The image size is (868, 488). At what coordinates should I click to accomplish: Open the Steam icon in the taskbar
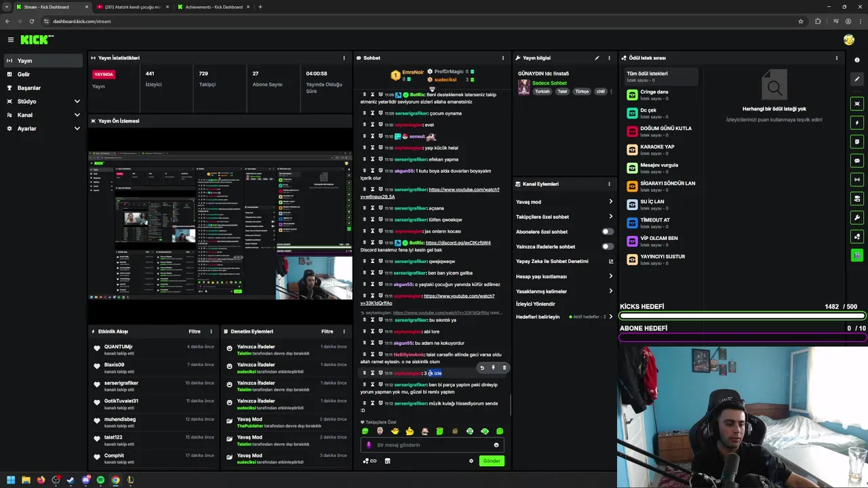(71, 480)
